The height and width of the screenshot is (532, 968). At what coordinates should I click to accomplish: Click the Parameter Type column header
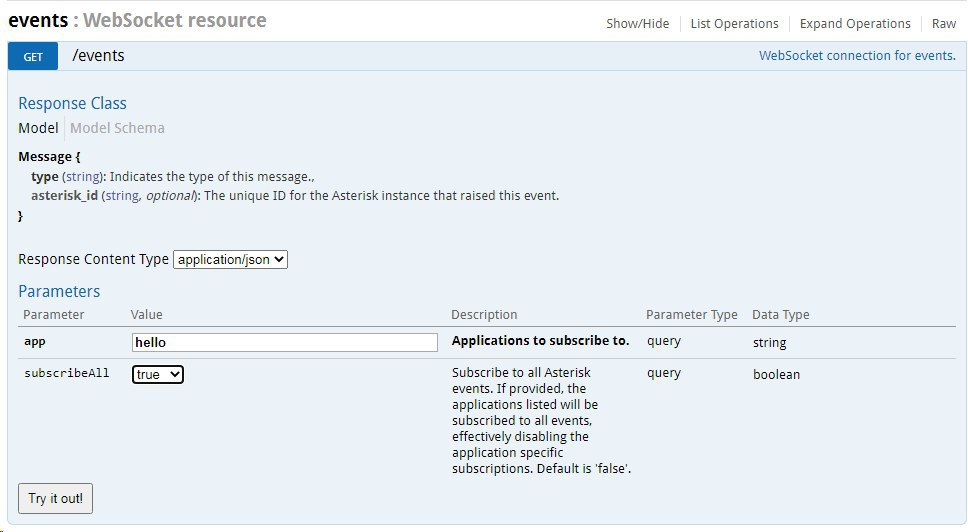tap(691, 315)
